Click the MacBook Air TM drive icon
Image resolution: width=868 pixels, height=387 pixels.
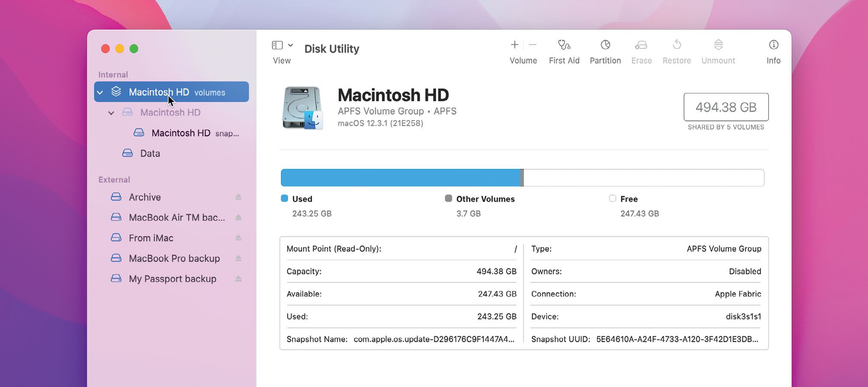click(116, 217)
